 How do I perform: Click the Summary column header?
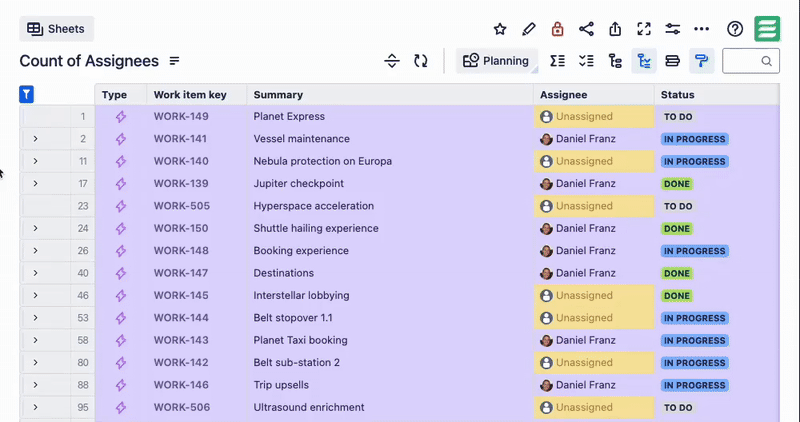390,94
